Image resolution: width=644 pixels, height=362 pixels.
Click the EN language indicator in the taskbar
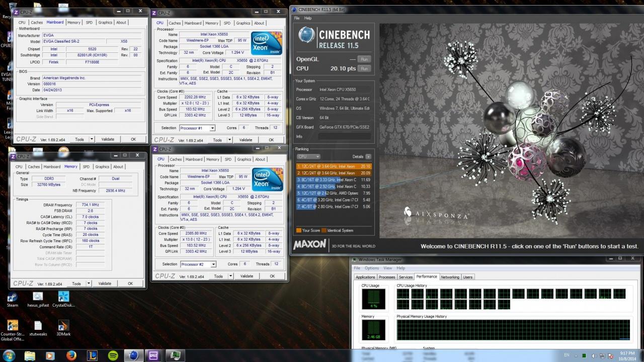point(567,355)
